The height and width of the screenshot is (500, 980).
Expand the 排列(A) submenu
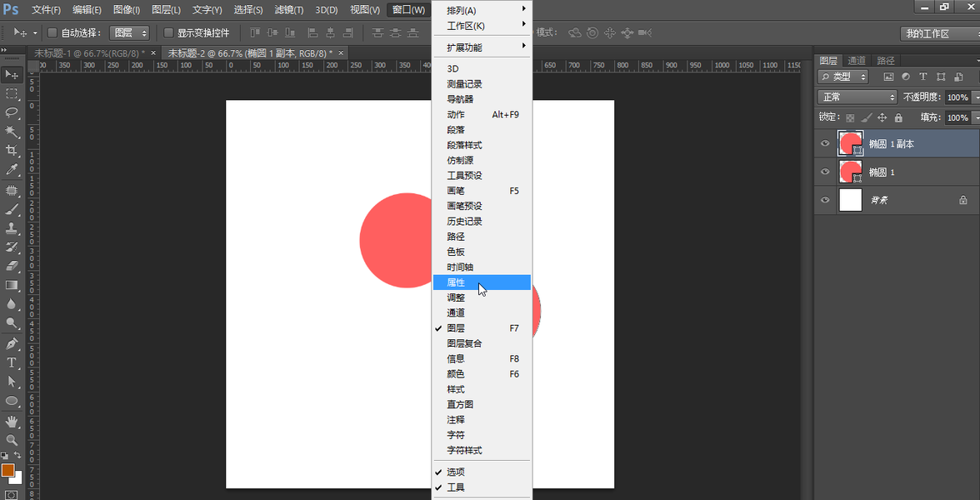(482, 11)
